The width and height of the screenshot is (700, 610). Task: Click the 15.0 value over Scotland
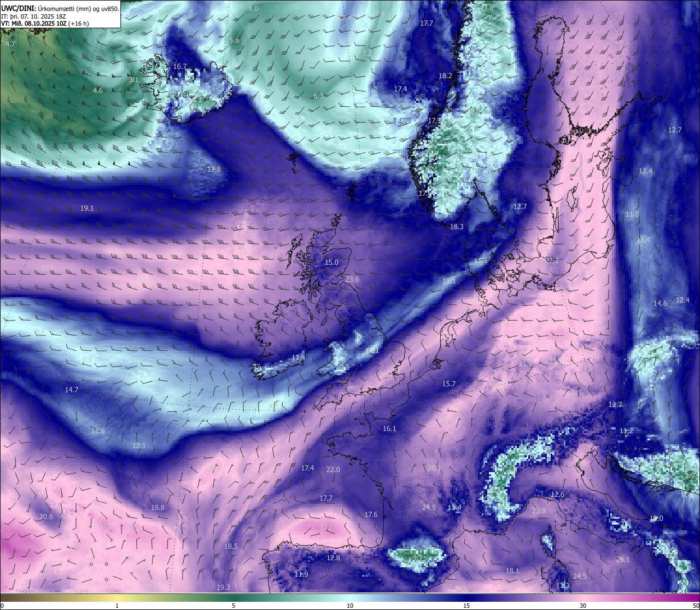coord(331,263)
